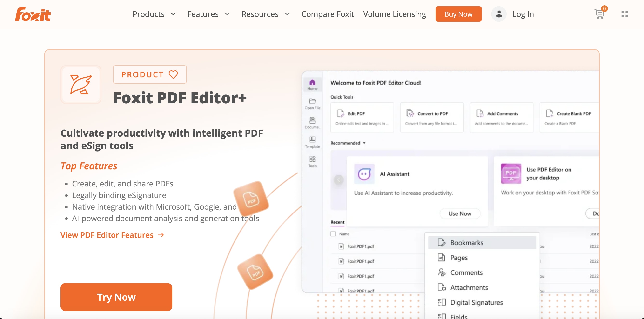Click the Top Features heading text
644x319 pixels.
click(x=89, y=166)
